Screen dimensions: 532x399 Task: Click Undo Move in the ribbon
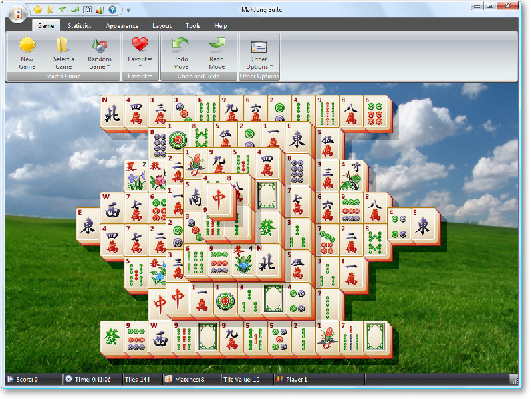[180, 53]
